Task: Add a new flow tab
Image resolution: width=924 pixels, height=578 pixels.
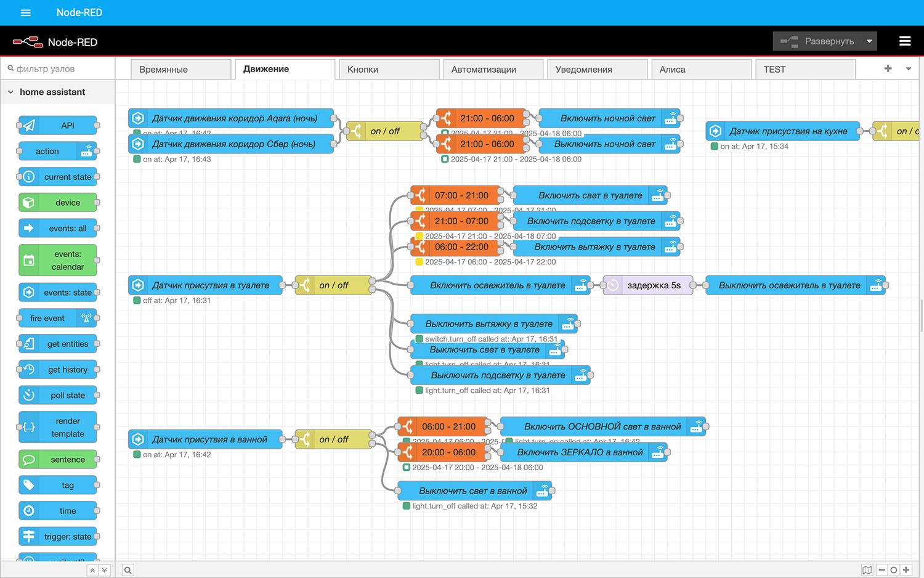Action: [x=888, y=68]
